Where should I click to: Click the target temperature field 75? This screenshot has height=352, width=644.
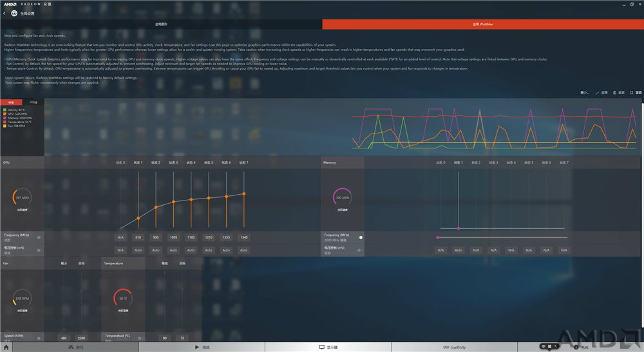pyautogui.click(x=182, y=338)
